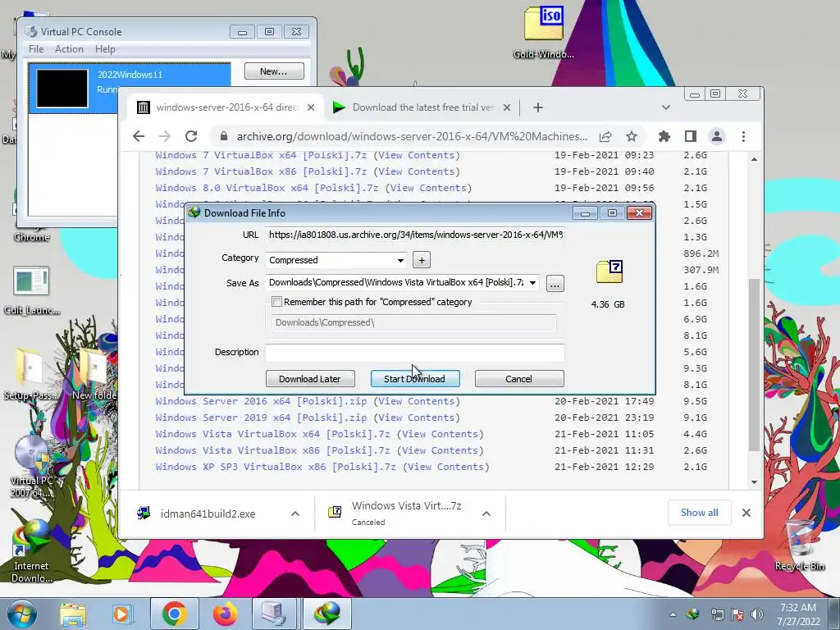Open Cult_Launc... desktop icon
Viewport: 840px width, 630px height.
click(x=31, y=291)
